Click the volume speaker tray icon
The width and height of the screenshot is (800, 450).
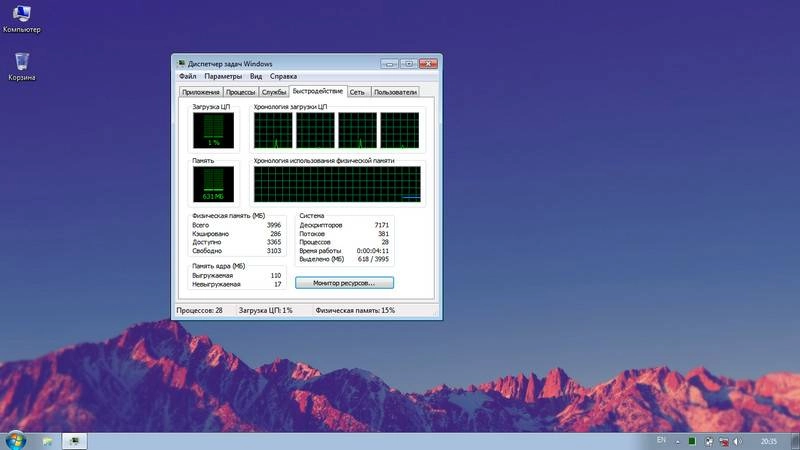(x=738, y=441)
